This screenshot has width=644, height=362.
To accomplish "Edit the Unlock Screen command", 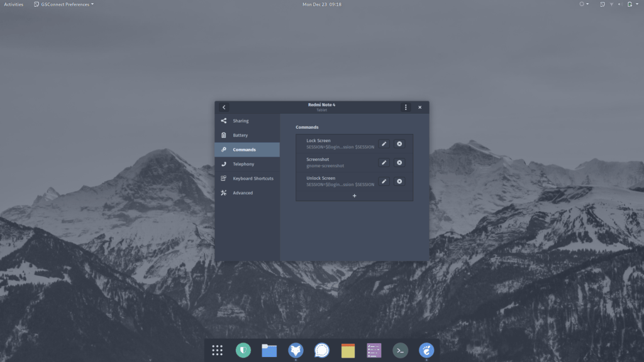I will click(x=384, y=182).
